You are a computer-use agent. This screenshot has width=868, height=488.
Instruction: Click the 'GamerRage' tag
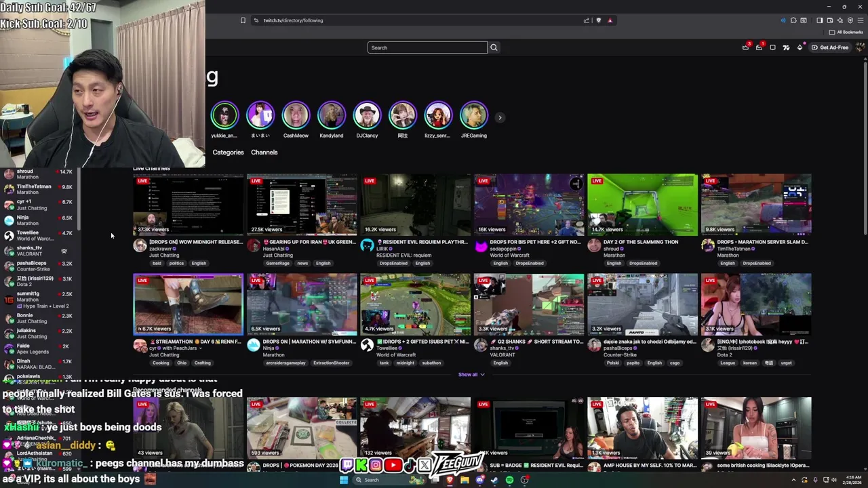click(x=277, y=263)
